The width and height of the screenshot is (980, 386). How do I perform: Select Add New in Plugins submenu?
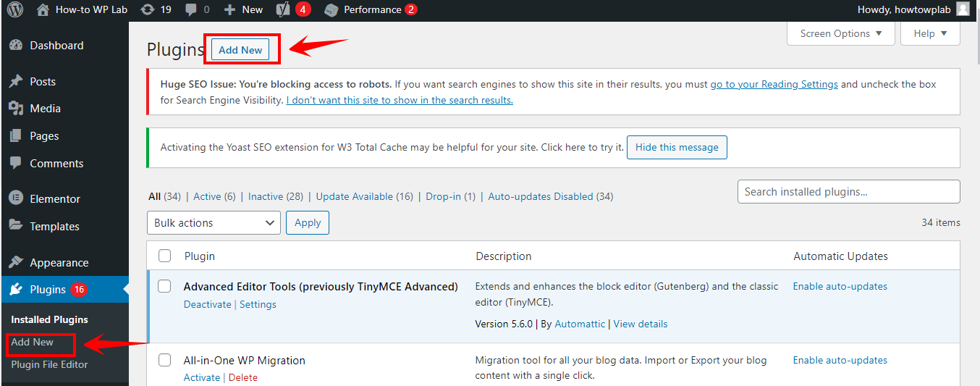point(33,342)
